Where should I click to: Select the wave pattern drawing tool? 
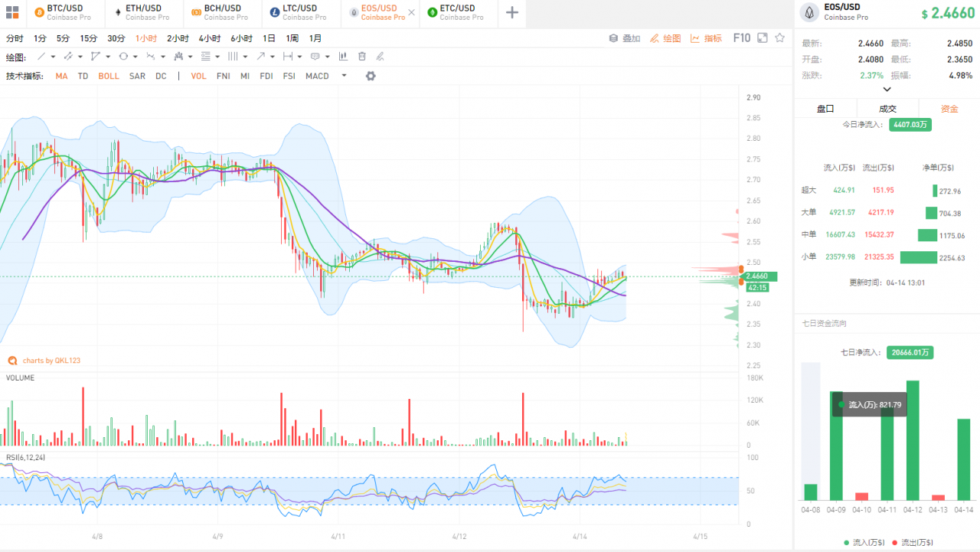pyautogui.click(x=150, y=56)
